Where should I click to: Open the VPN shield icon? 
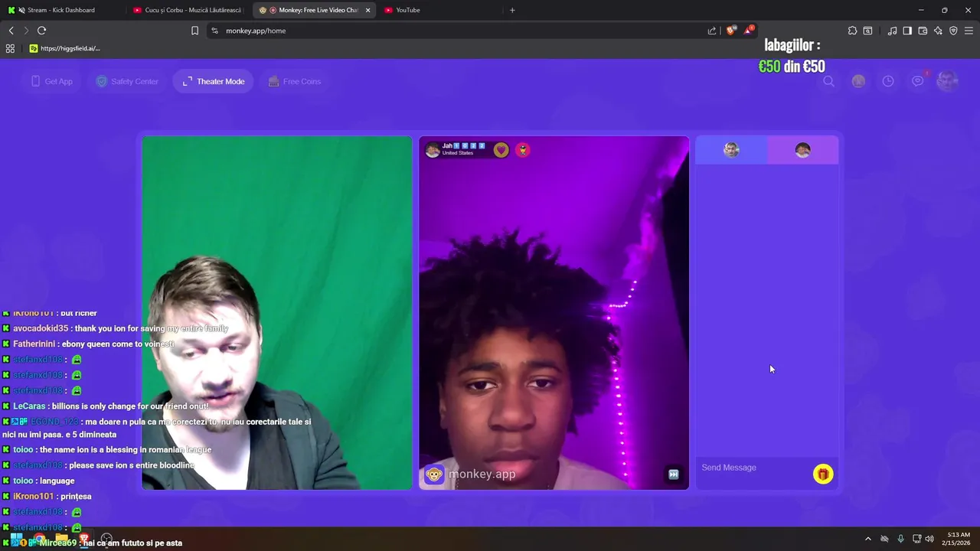pyautogui.click(x=953, y=31)
